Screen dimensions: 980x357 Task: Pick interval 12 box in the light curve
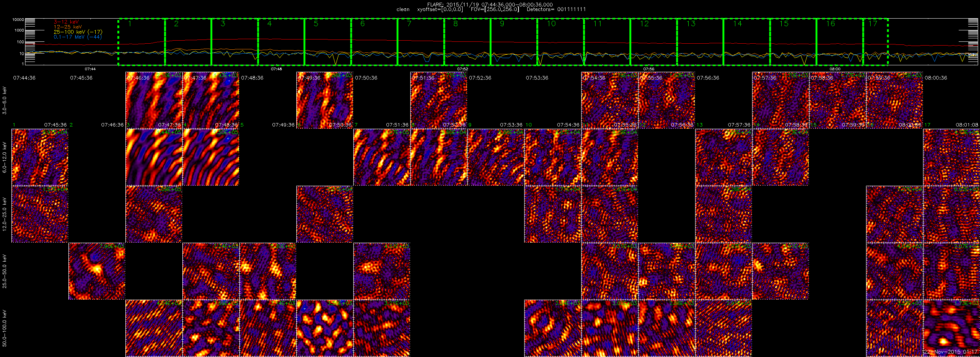(654, 41)
